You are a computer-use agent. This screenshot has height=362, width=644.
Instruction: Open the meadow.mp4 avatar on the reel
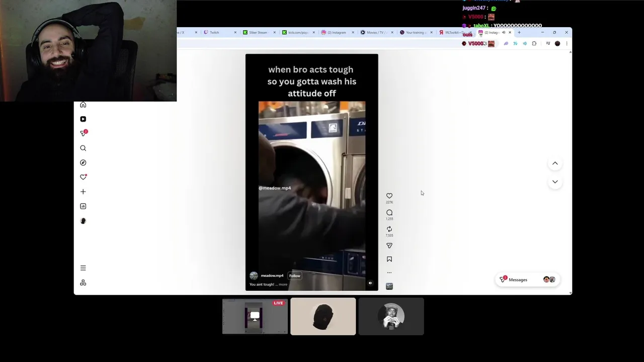254,276
